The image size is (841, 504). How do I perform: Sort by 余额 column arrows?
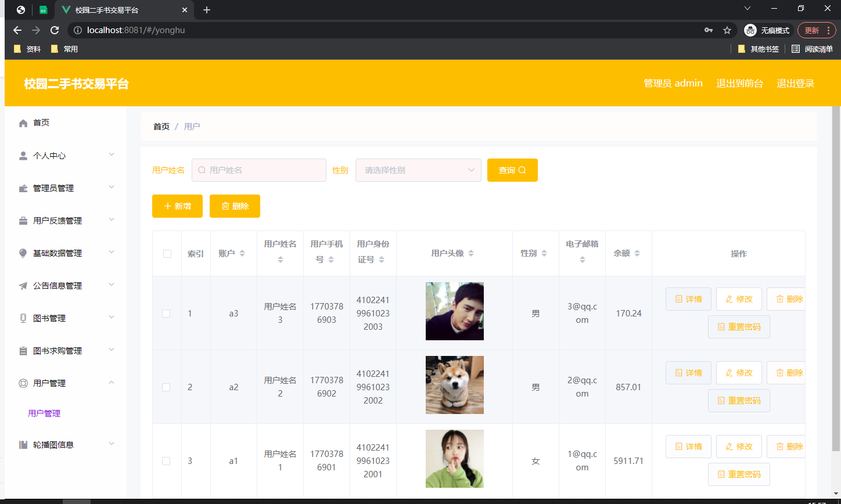[x=637, y=254]
